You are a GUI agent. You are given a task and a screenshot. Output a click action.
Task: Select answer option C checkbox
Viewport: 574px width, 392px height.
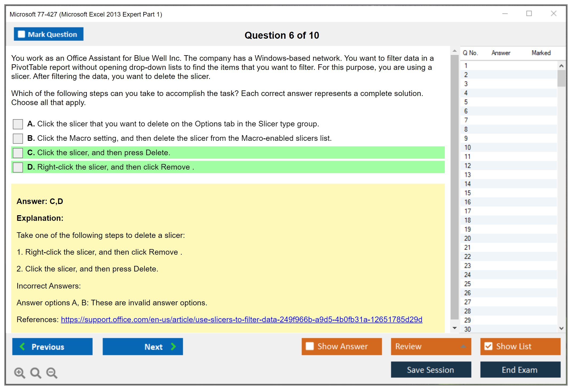pos(18,153)
